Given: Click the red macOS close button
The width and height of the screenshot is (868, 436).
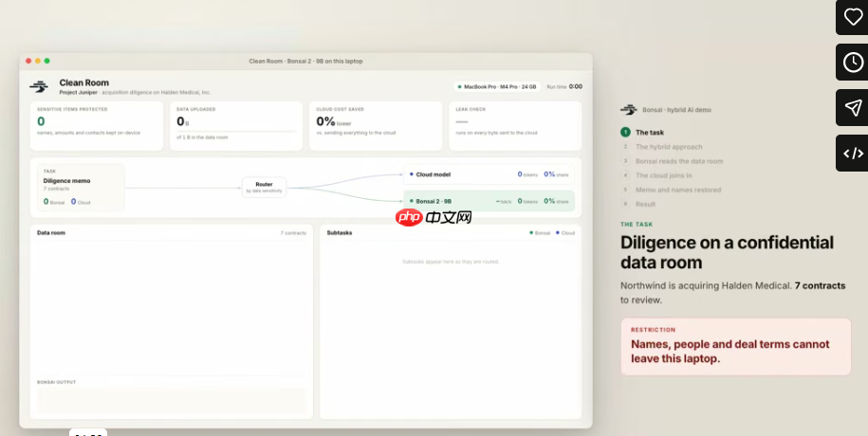Looking at the screenshot, I should tap(28, 61).
